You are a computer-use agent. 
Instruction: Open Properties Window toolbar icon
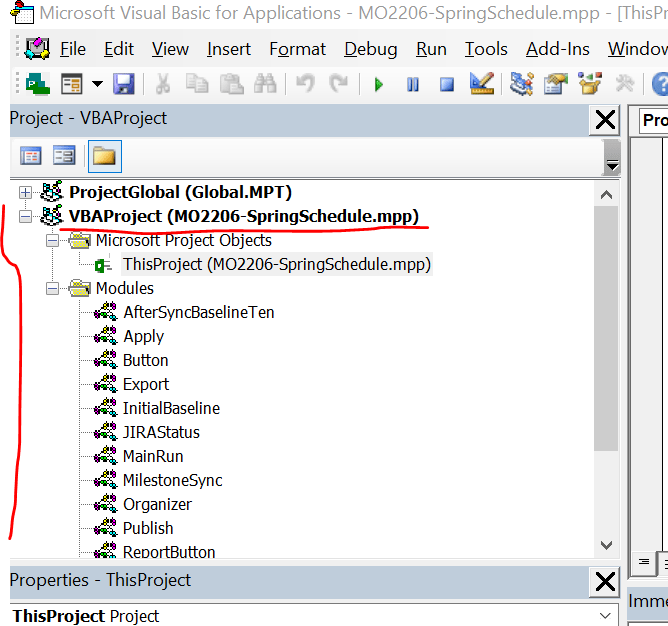[x=556, y=84]
